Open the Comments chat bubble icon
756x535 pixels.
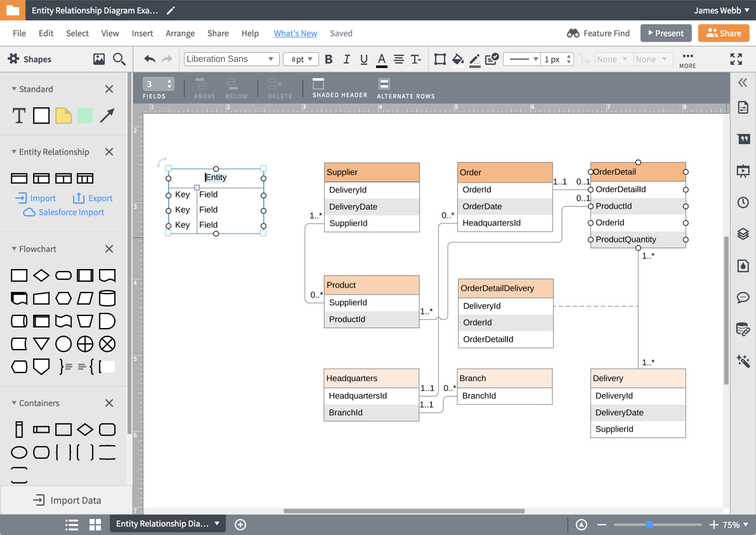tap(743, 298)
